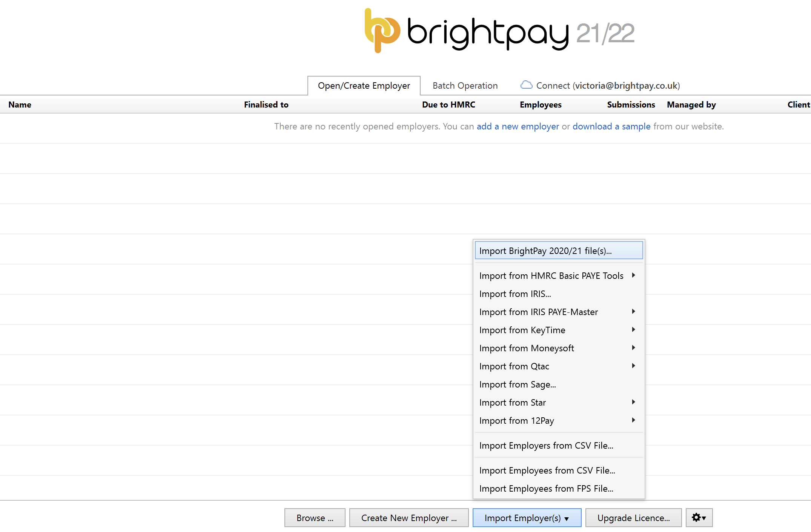The height and width of the screenshot is (532, 811).
Task: Click the Upgrade Licence button
Action: point(633,518)
